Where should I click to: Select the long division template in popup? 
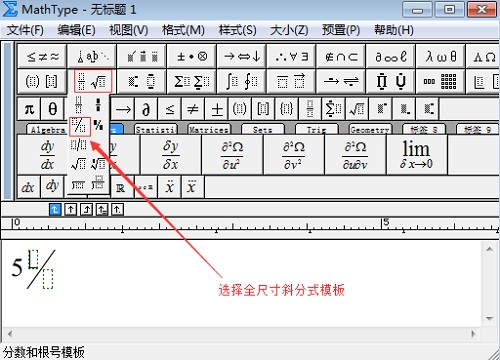pos(78,184)
